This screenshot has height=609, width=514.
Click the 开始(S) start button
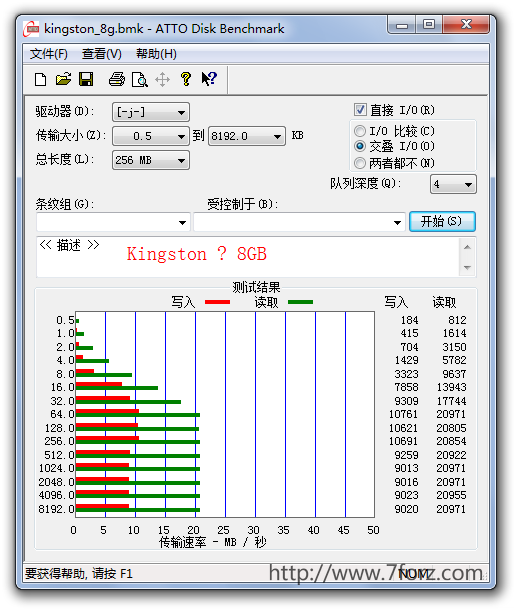point(442,221)
